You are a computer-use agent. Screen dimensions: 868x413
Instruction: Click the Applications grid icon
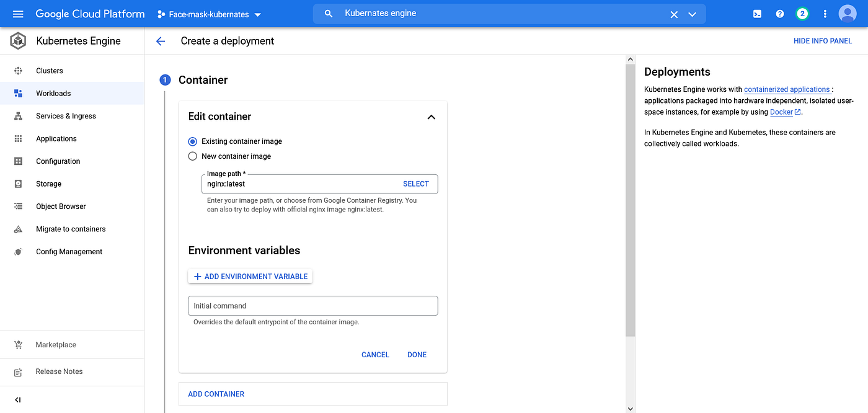18,138
